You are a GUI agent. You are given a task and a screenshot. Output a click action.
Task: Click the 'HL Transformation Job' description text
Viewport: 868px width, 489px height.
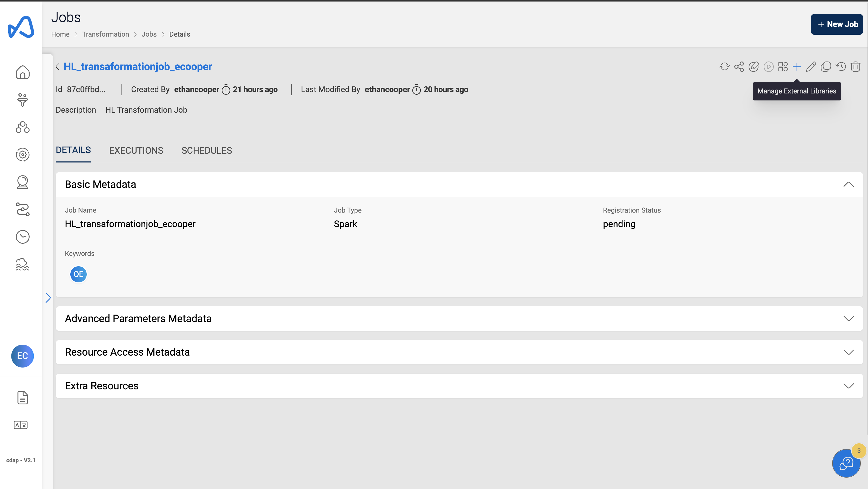(146, 110)
